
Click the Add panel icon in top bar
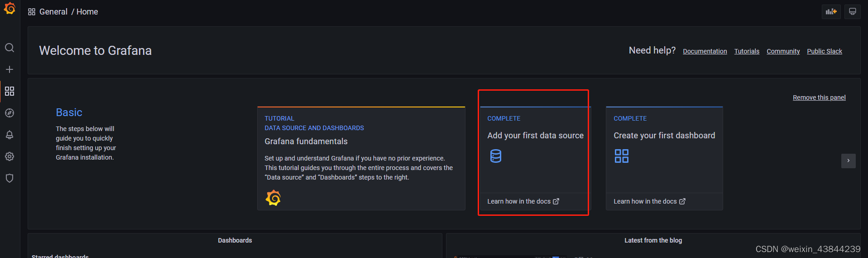pos(831,12)
